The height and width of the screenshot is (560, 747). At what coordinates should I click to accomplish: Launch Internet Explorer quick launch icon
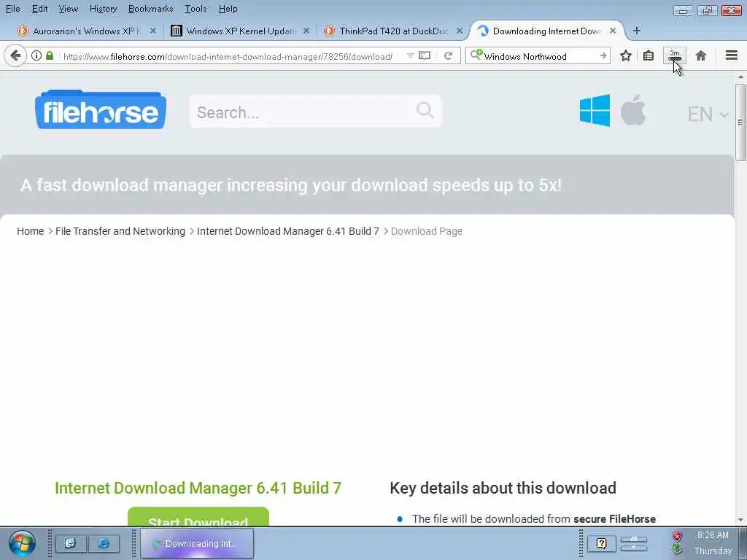tap(104, 543)
